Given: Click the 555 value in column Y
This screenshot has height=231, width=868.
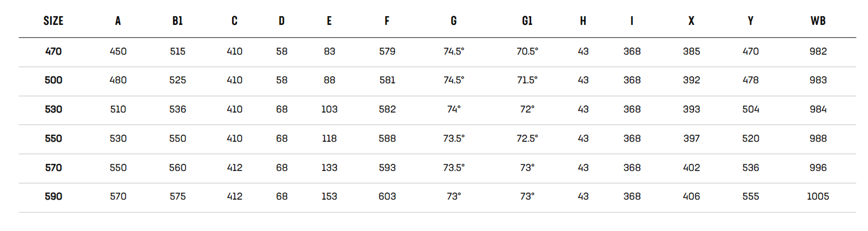Looking at the screenshot, I should (x=750, y=197).
